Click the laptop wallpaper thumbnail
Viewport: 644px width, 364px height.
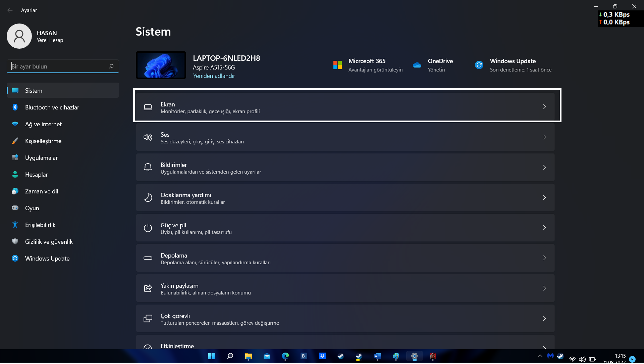[x=161, y=65]
